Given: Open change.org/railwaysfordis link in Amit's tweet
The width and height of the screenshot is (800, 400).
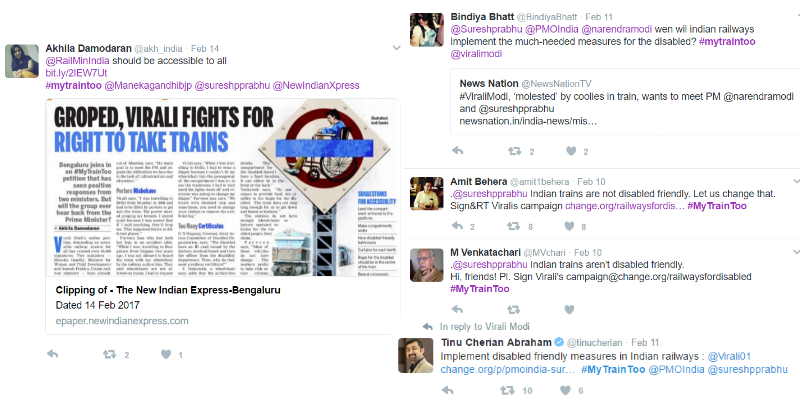Looking at the screenshot, I should (624, 206).
